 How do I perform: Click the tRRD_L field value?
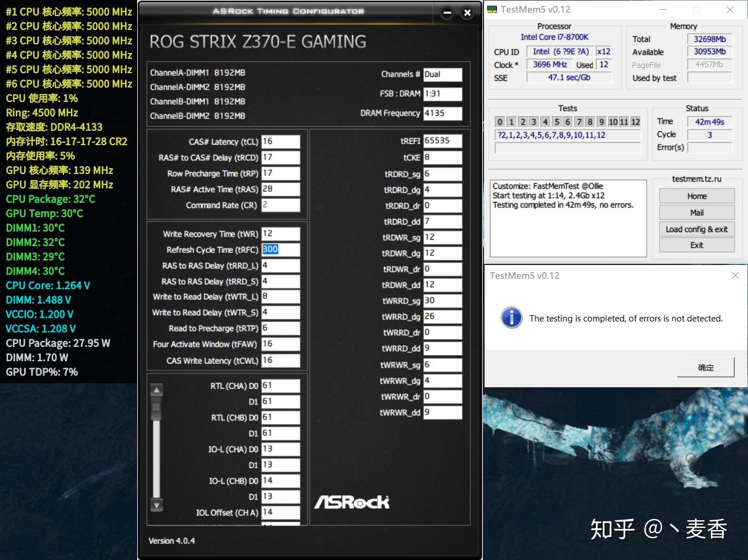(x=281, y=266)
